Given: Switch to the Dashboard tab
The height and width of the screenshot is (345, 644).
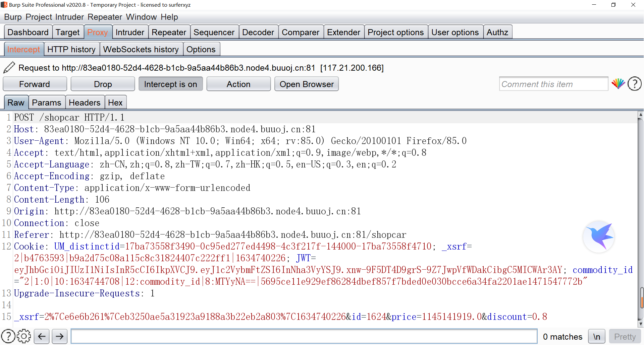Looking at the screenshot, I should pos(28,32).
